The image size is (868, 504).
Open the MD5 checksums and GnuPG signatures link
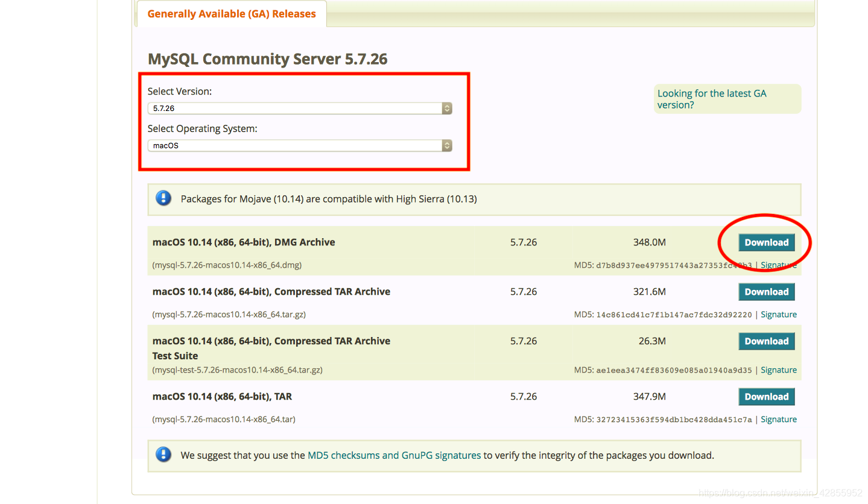(x=394, y=456)
